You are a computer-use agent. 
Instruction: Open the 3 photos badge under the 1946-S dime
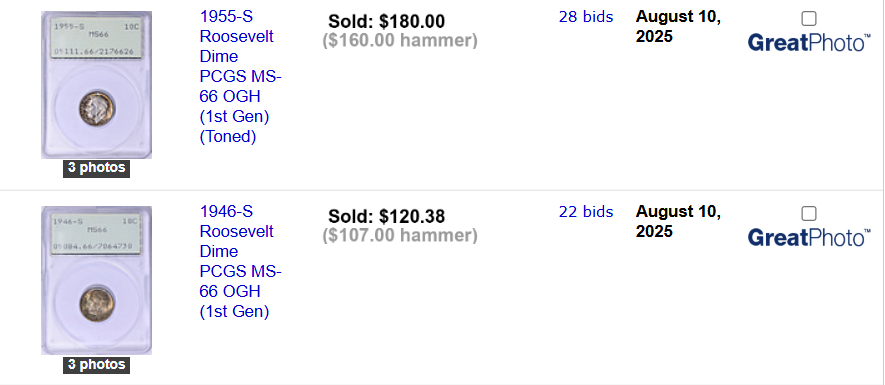click(x=97, y=365)
